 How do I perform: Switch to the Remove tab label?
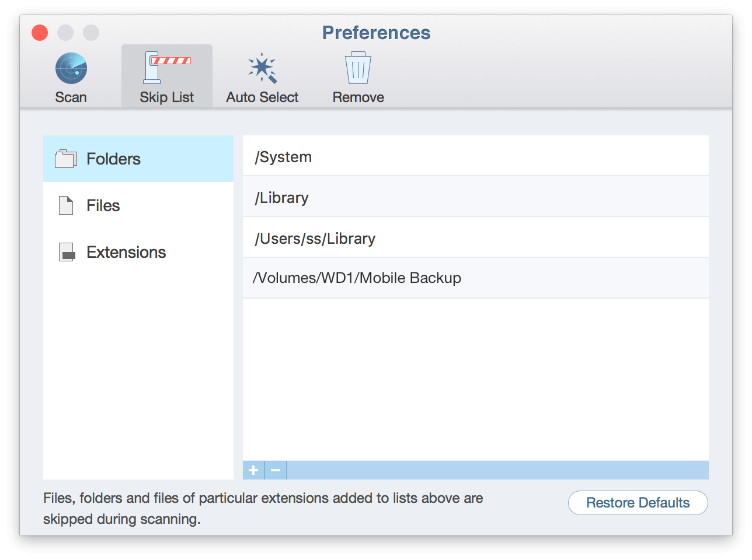click(358, 97)
